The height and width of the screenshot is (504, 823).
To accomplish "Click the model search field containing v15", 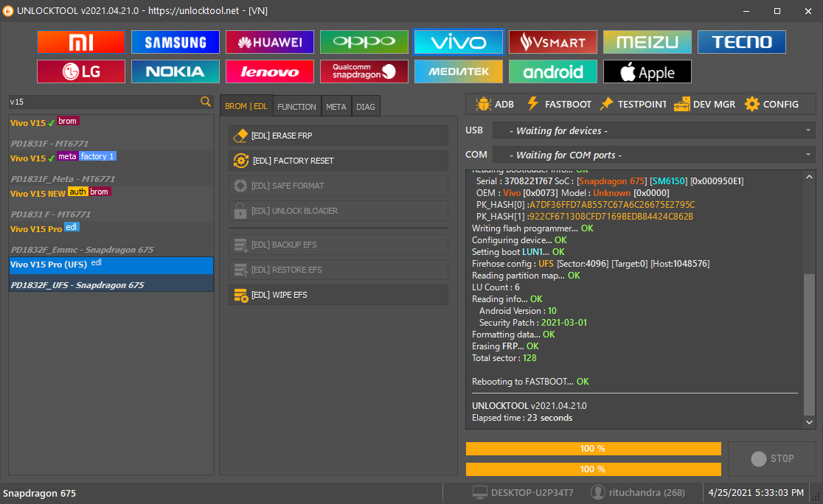I will pyautogui.click(x=103, y=102).
